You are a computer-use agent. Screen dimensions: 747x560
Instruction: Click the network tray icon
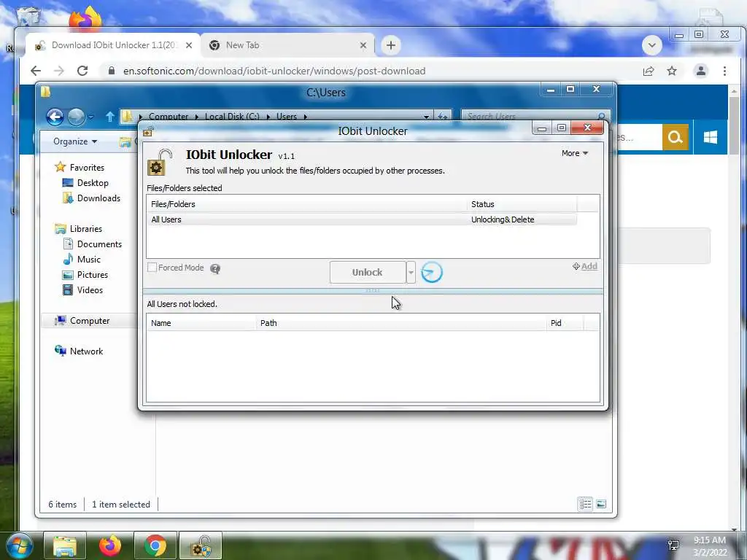(673, 545)
